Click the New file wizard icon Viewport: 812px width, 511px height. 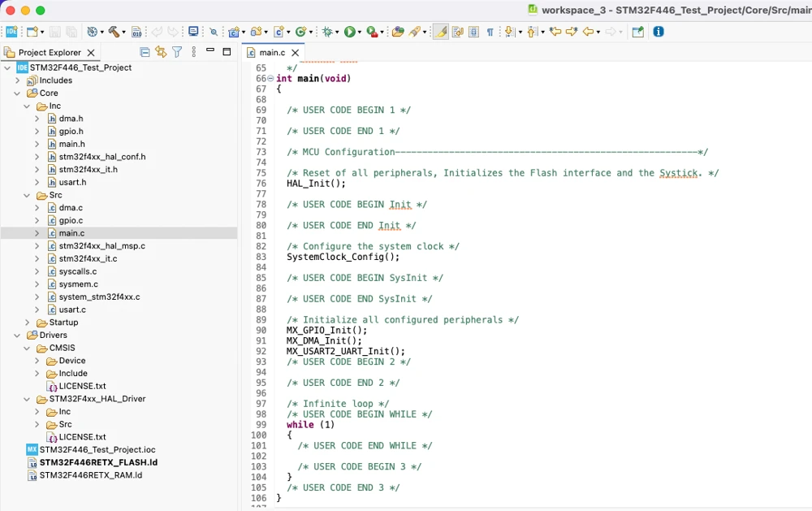pyautogui.click(x=32, y=32)
